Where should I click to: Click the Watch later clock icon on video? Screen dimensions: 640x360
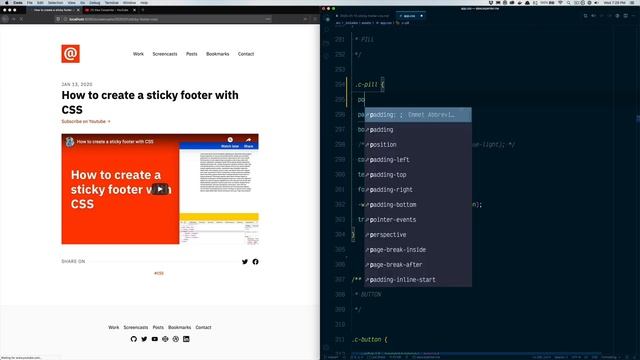pyautogui.click(x=230, y=140)
